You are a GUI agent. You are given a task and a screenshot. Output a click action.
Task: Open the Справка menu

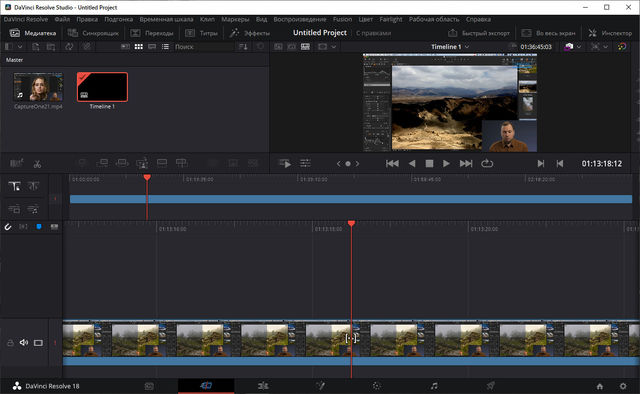click(478, 19)
